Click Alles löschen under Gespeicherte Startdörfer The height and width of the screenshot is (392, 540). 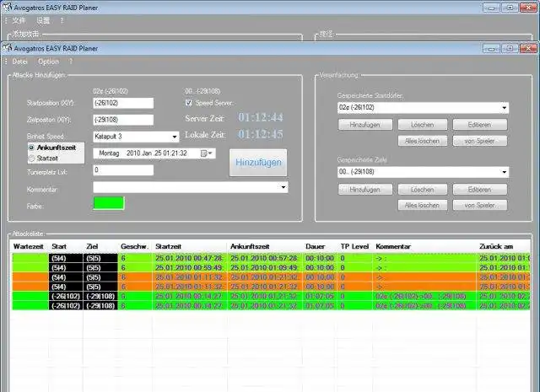click(423, 141)
